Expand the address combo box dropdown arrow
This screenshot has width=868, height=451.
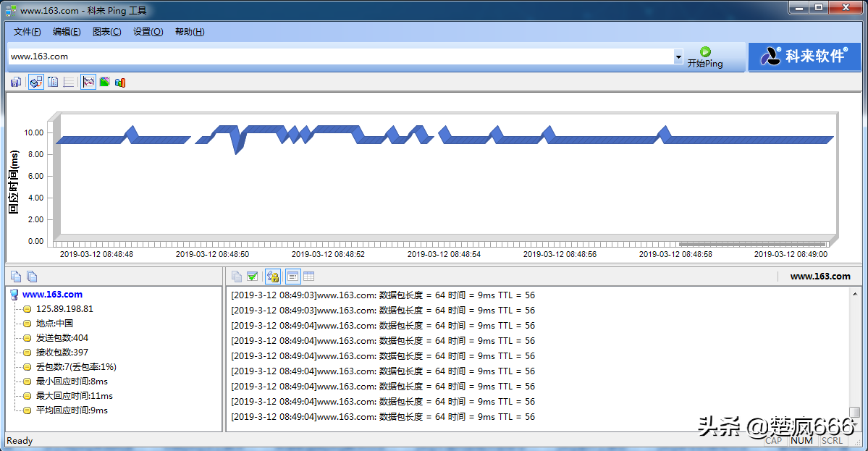pyautogui.click(x=678, y=56)
